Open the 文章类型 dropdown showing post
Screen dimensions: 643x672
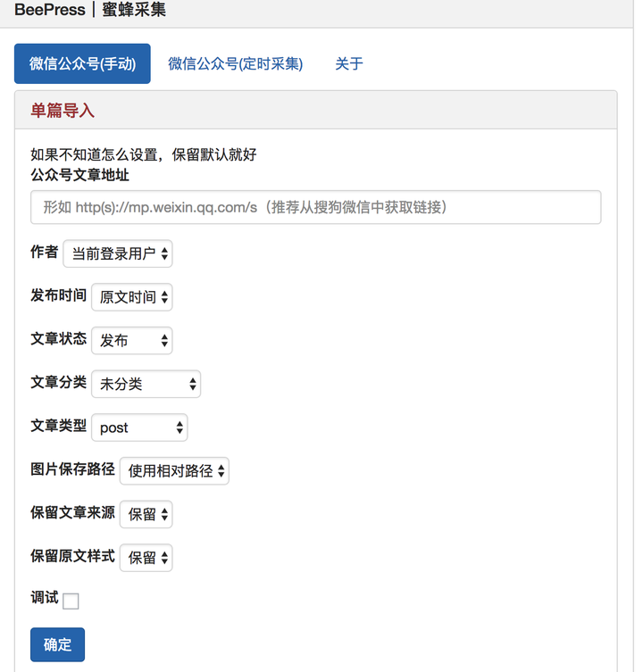click(139, 427)
